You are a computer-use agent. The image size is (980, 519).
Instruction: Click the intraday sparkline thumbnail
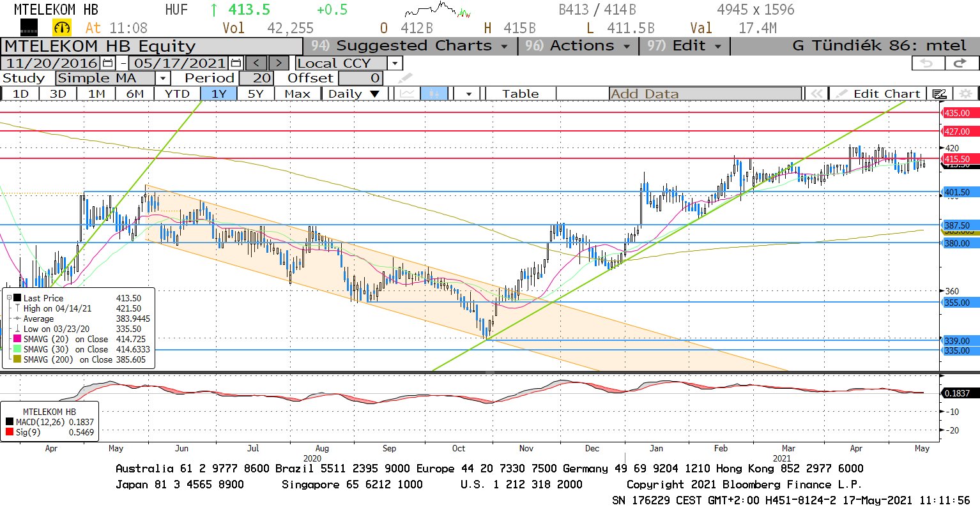[438, 10]
